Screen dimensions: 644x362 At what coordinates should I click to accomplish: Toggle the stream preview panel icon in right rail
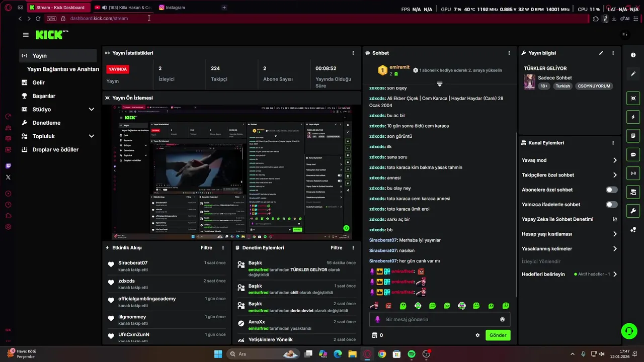pos(633,99)
